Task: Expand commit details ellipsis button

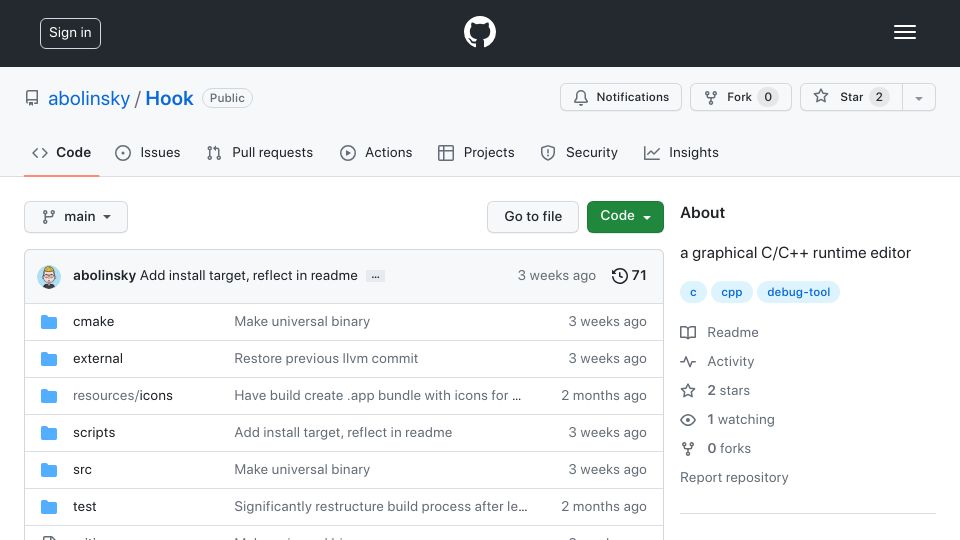Action: [x=375, y=276]
